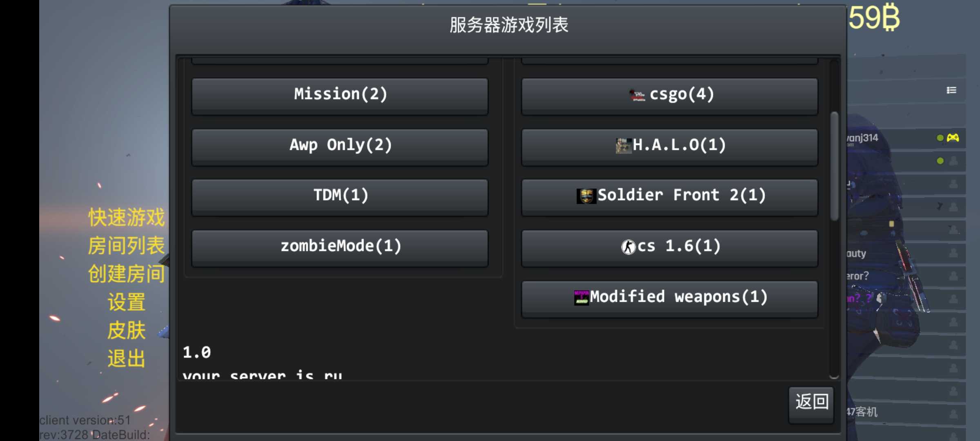Screen dimensions: 980x441
Task: Click the cs 1.6 logo icon
Action: (628, 247)
